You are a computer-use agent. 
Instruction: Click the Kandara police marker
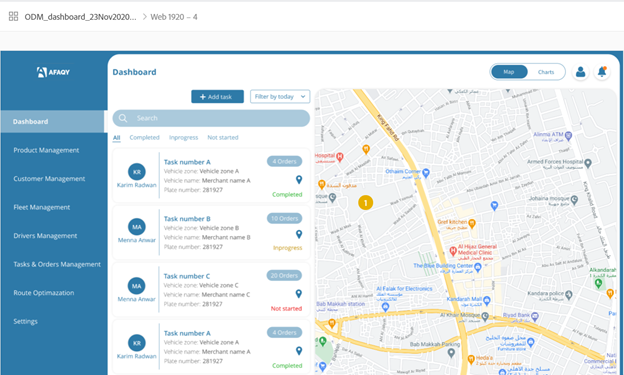[x=568, y=295]
